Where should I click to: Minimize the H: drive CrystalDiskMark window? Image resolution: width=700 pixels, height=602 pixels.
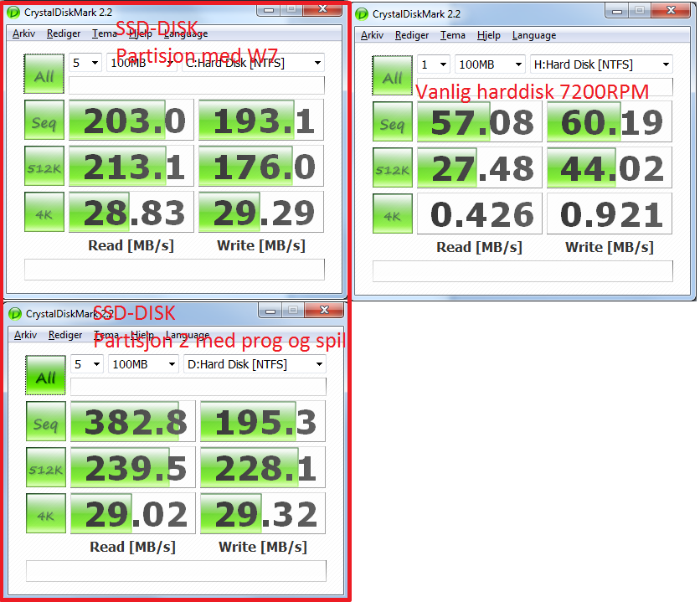coord(617,11)
